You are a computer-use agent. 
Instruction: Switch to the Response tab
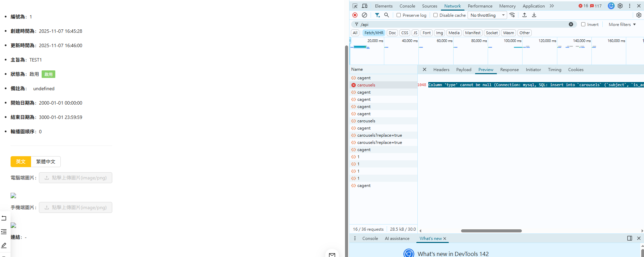click(x=509, y=70)
